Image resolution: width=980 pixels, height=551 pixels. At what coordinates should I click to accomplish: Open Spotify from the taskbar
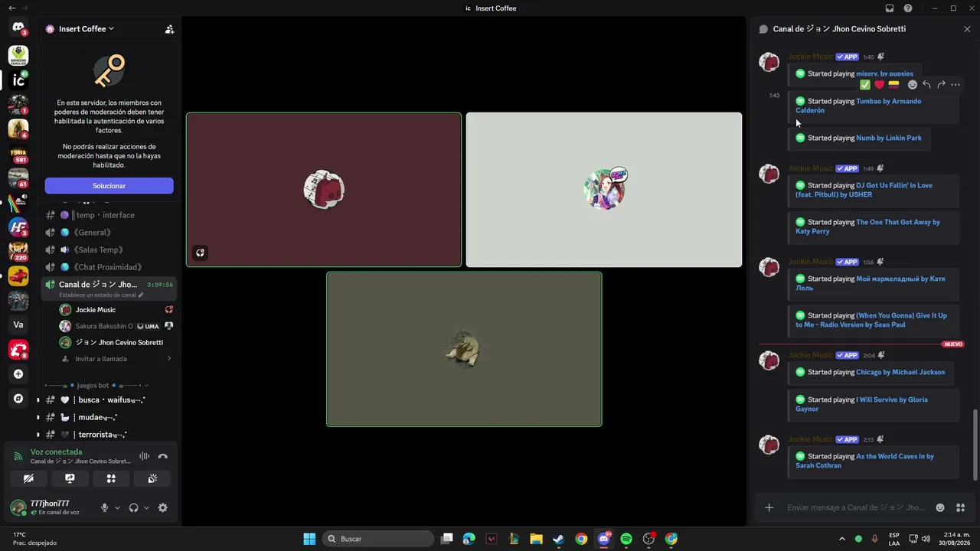coord(626,539)
